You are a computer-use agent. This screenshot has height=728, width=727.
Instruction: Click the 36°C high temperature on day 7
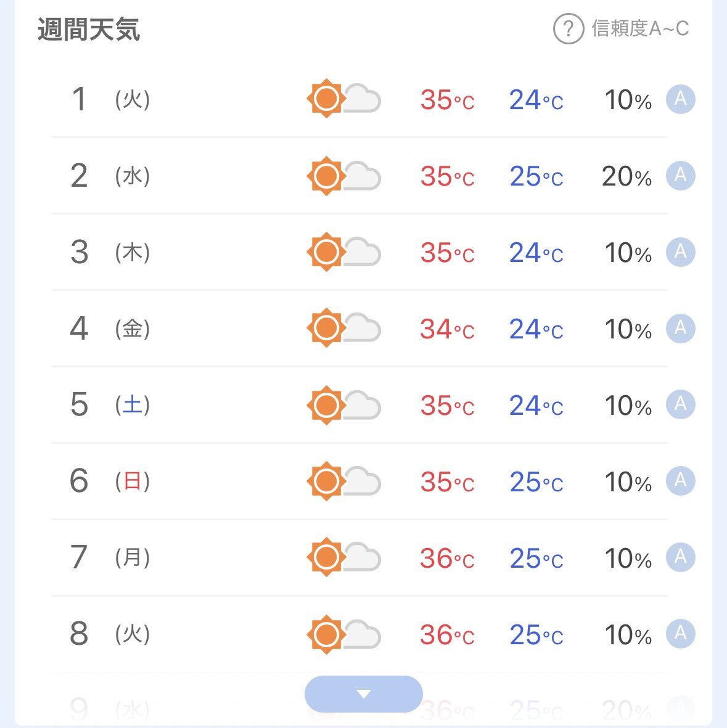pos(447,558)
